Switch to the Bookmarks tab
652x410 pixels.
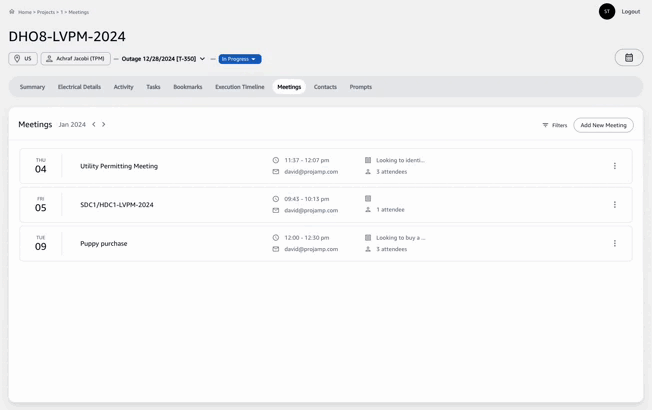[x=187, y=87]
